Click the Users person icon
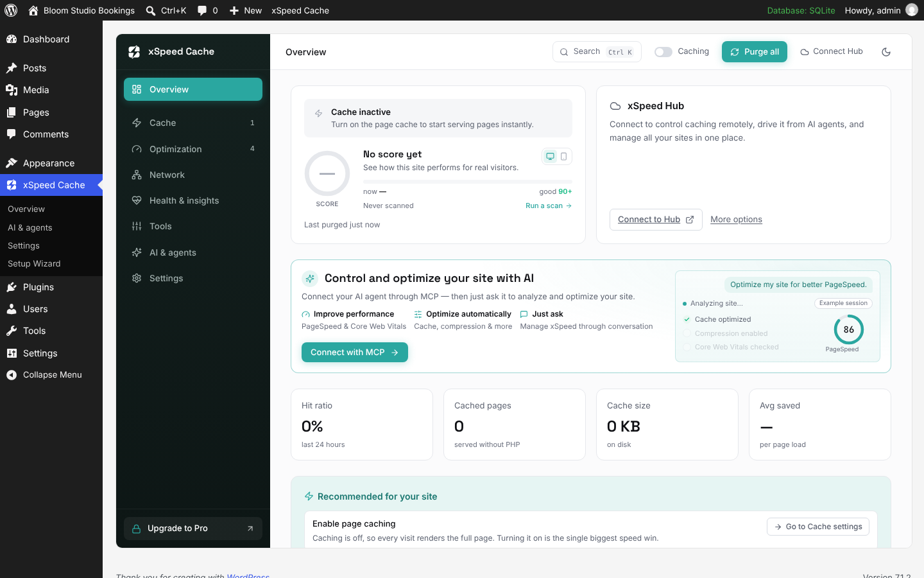The width and height of the screenshot is (924, 578). pyautogui.click(x=12, y=309)
